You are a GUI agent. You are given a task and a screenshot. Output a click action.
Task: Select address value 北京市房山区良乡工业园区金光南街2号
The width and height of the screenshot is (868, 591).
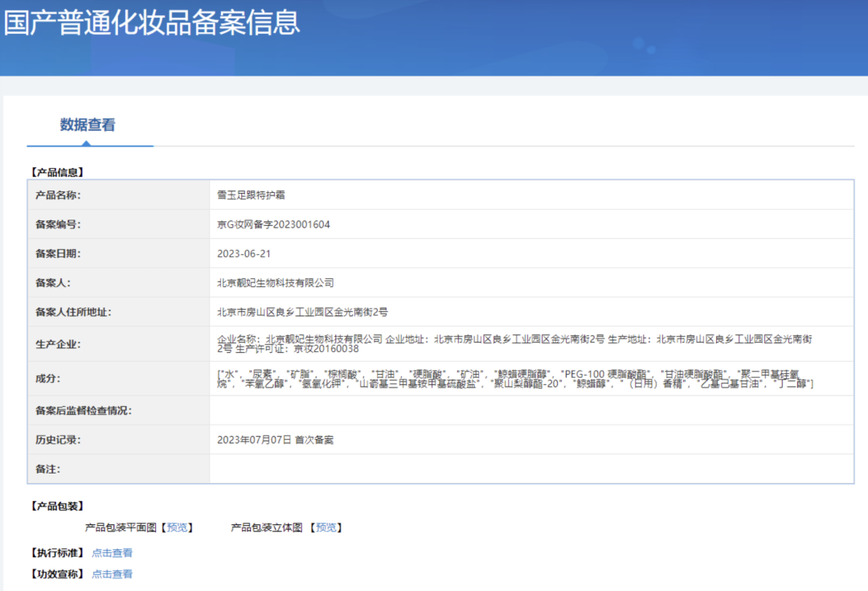[302, 313]
